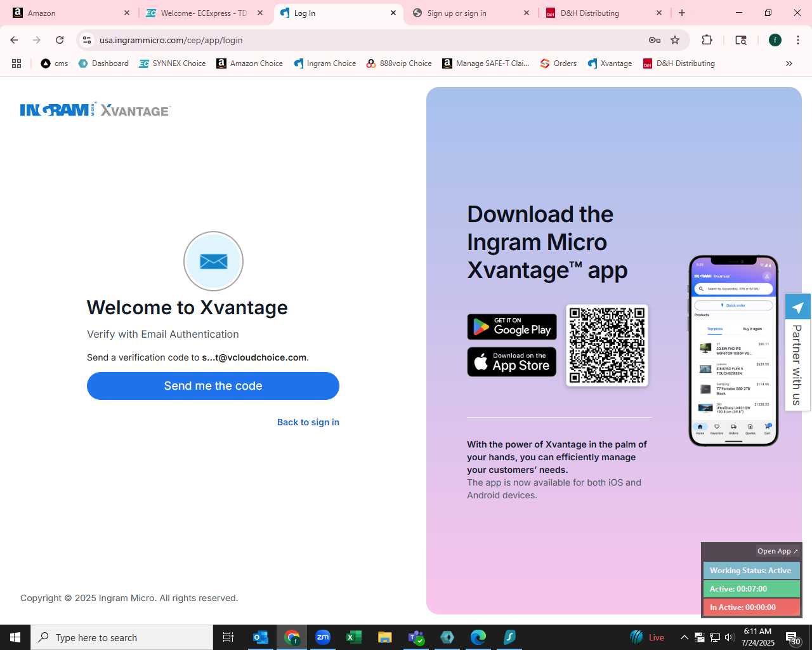Open the volume control in system tray
This screenshot has width=812, height=650.
point(729,637)
